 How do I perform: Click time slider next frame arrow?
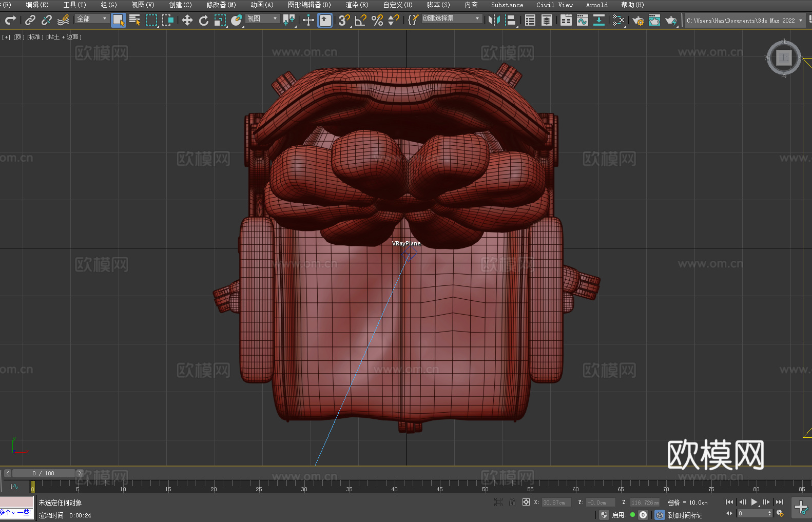click(80, 473)
